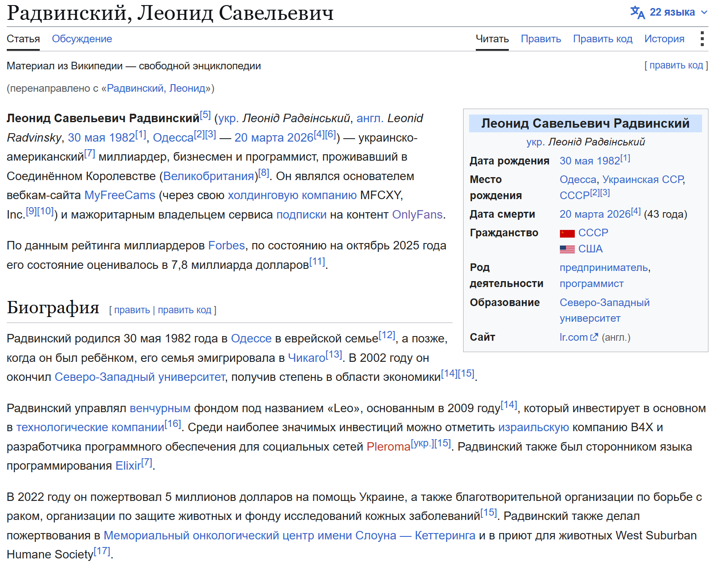
Task: Open Северо-Западный университет link in infobox
Action: click(x=605, y=310)
